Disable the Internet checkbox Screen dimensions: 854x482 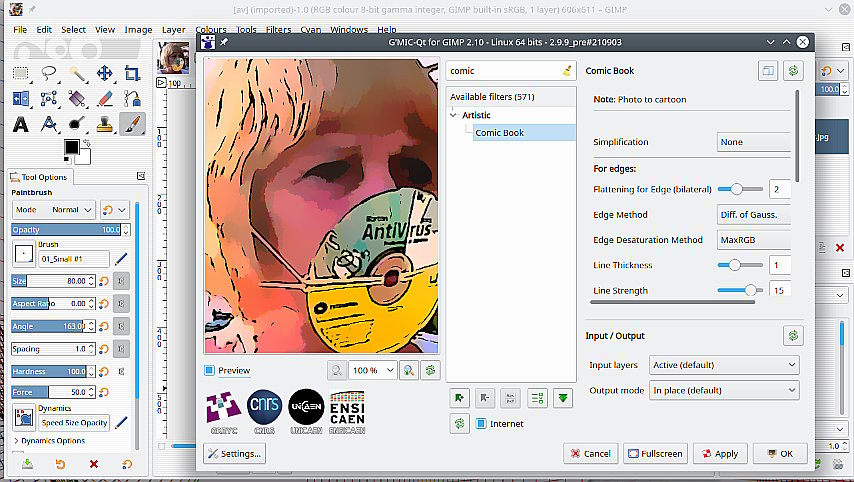481,424
